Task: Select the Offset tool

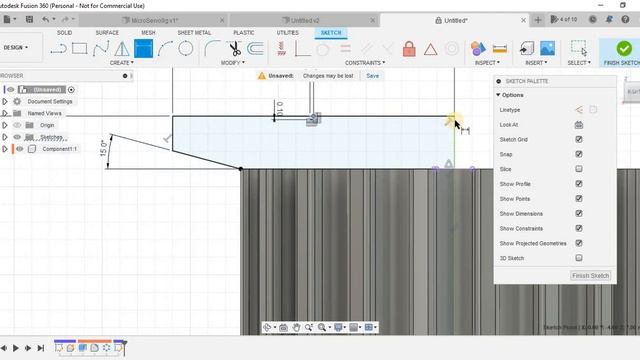Action: point(256,49)
